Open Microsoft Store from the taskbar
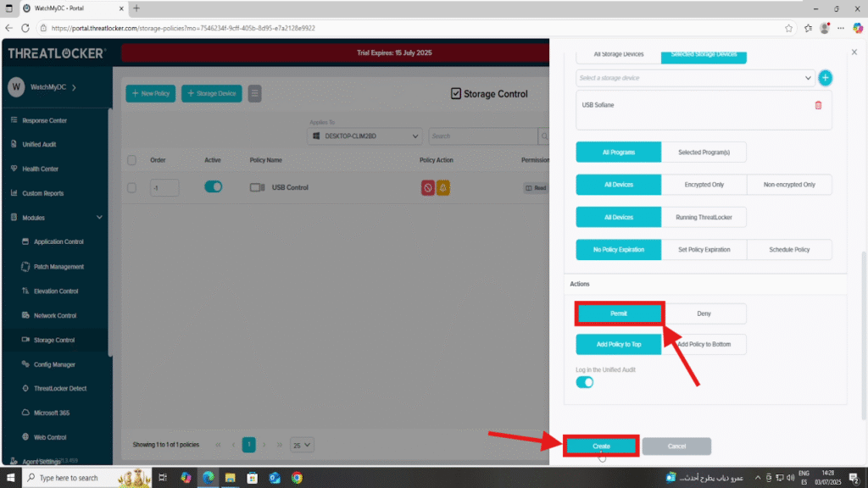 [x=253, y=478]
